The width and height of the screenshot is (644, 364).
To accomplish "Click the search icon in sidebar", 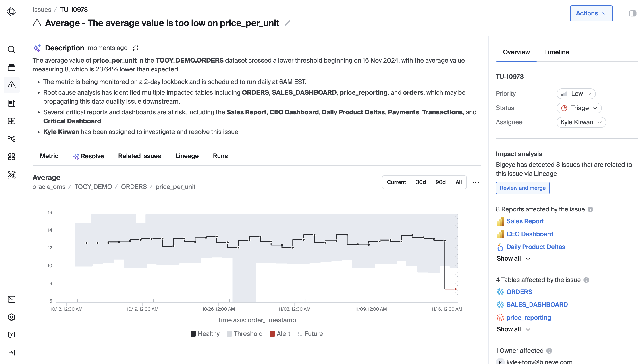I will [12, 50].
